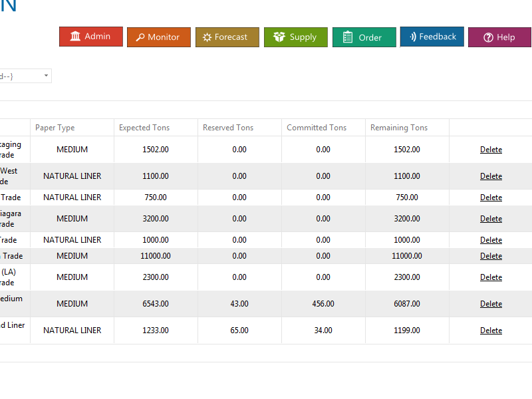Click the box icon on Supply
Image resolution: width=532 pixels, height=399 pixels.
[279, 37]
